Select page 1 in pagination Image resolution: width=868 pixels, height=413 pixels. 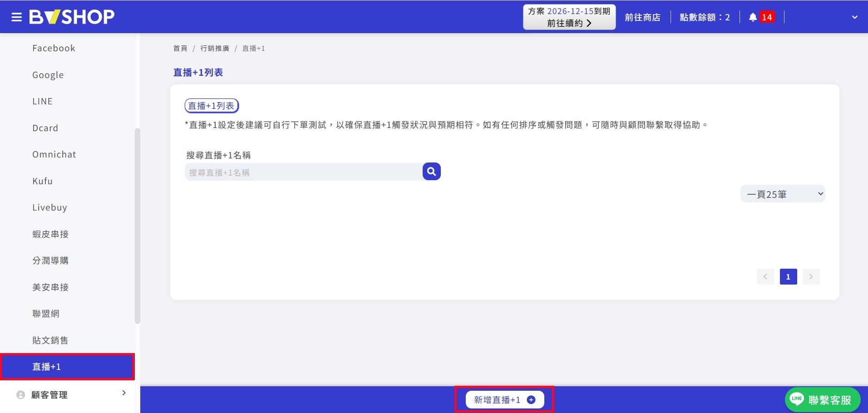click(788, 276)
